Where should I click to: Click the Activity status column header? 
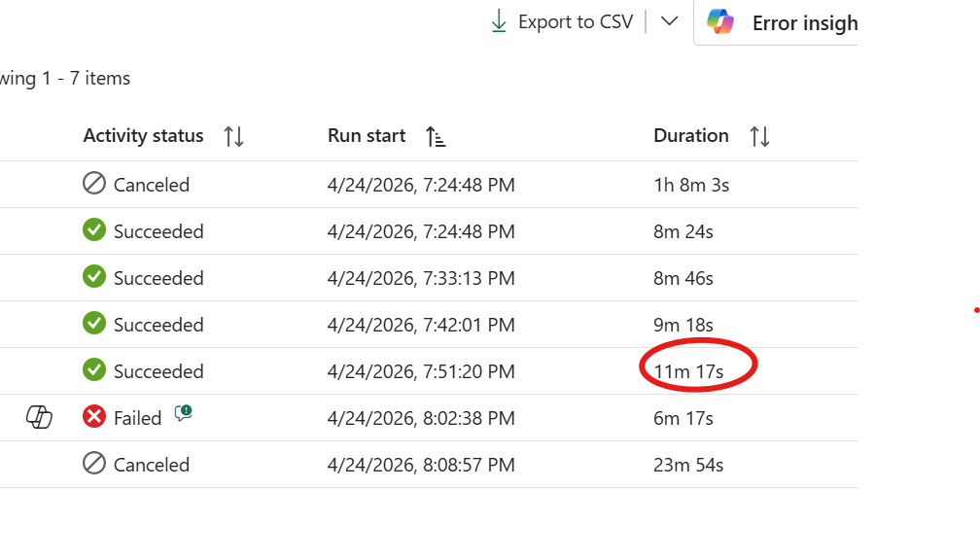click(143, 136)
